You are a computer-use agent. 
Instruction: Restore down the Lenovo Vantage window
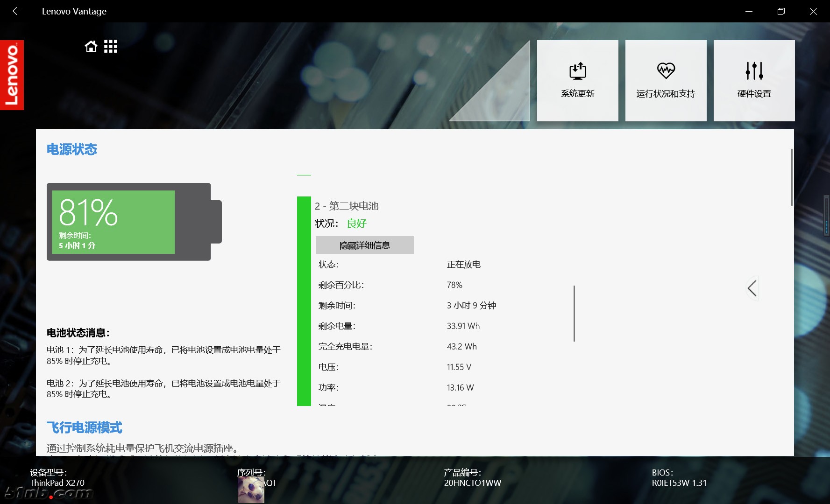click(x=781, y=11)
